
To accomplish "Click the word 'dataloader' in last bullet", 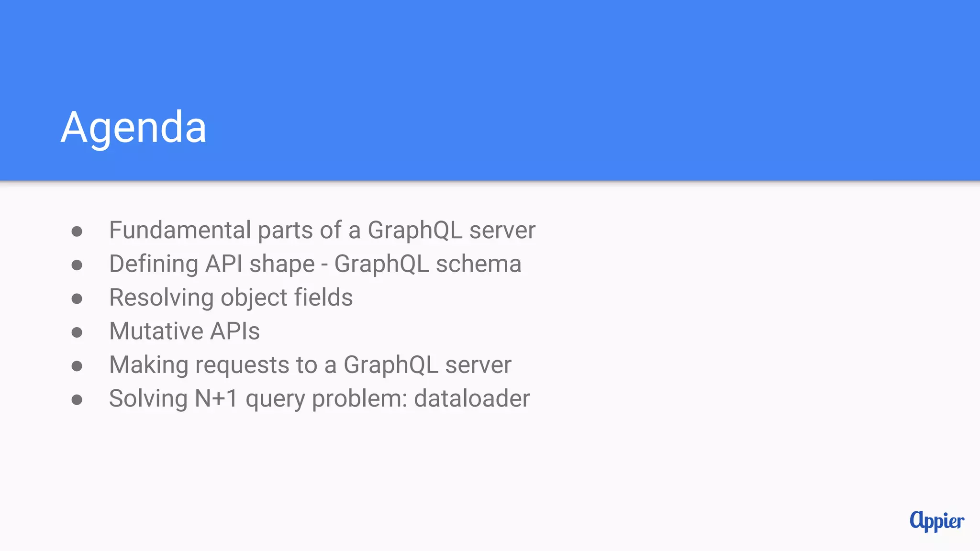I will (x=472, y=398).
